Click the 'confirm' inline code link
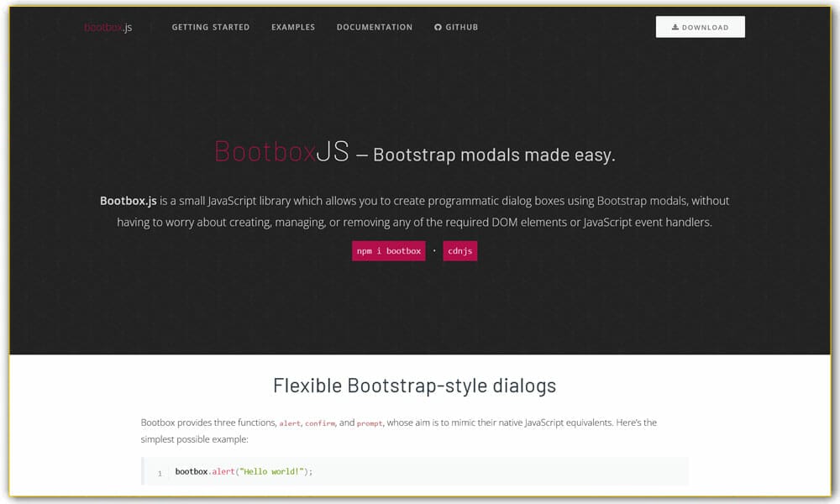Screen dimensions: 840x504 pyautogui.click(x=319, y=423)
